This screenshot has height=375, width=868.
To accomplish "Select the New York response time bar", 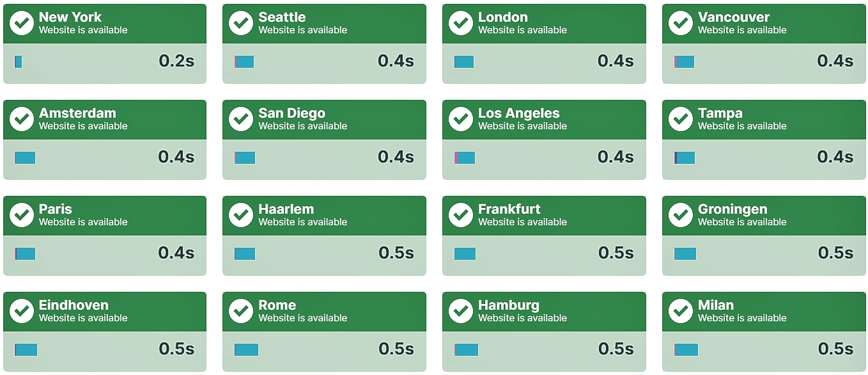I will [19, 61].
